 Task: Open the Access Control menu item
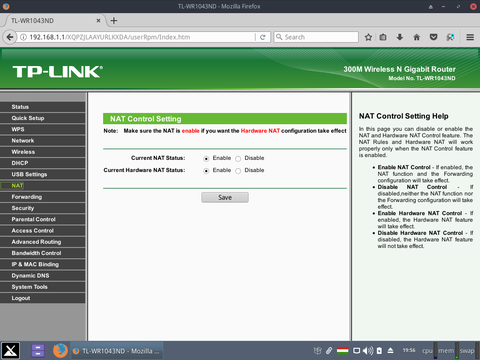(x=43, y=231)
